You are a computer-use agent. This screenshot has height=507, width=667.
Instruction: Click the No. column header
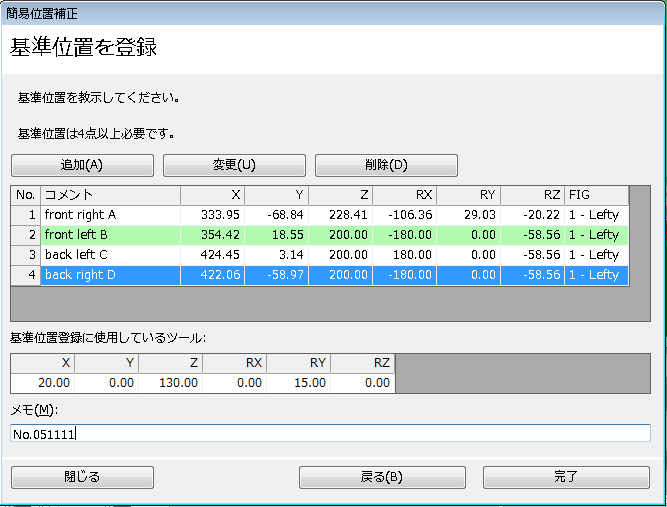tap(25, 195)
